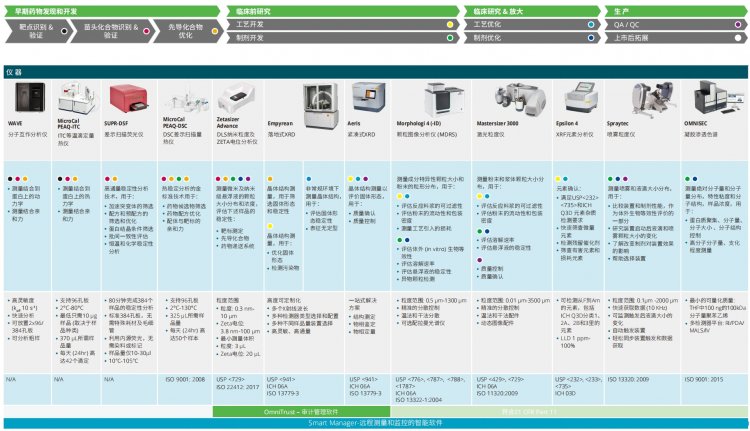Image resolution: width=750 pixels, height=431 pixels.
Task: Click the USP <232>, <233> standard text
Action: click(x=579, y=379)
